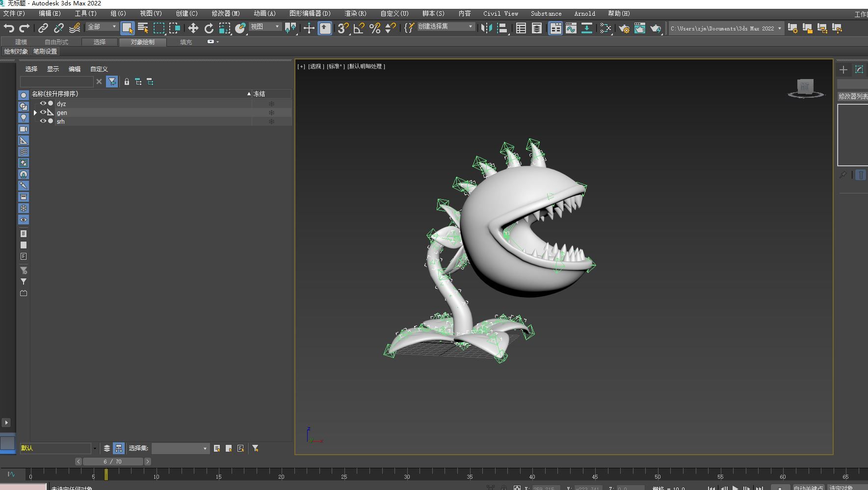Click the Unlink selection icon
Image resolution: width=868 pixels, height=490 pixels.
(59, 28)
